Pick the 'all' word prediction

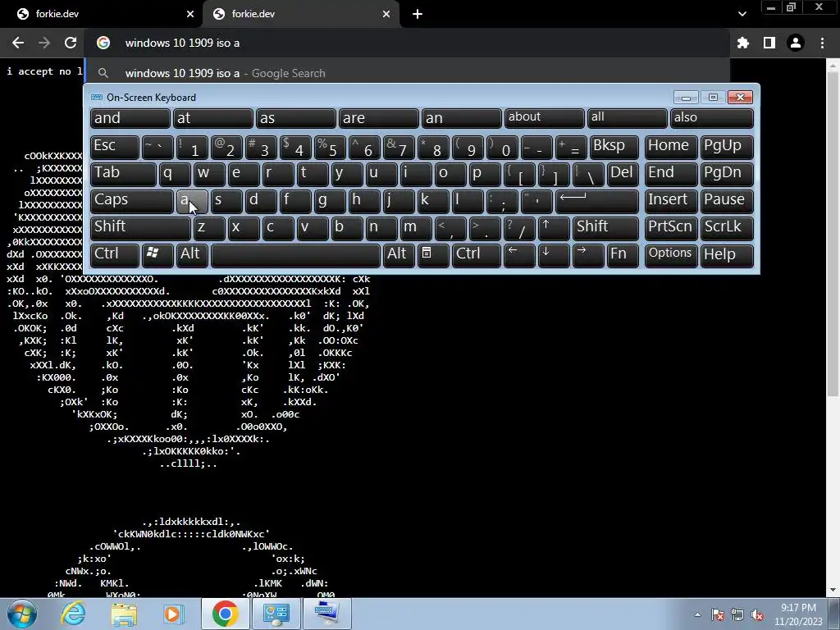pos(628,118)
